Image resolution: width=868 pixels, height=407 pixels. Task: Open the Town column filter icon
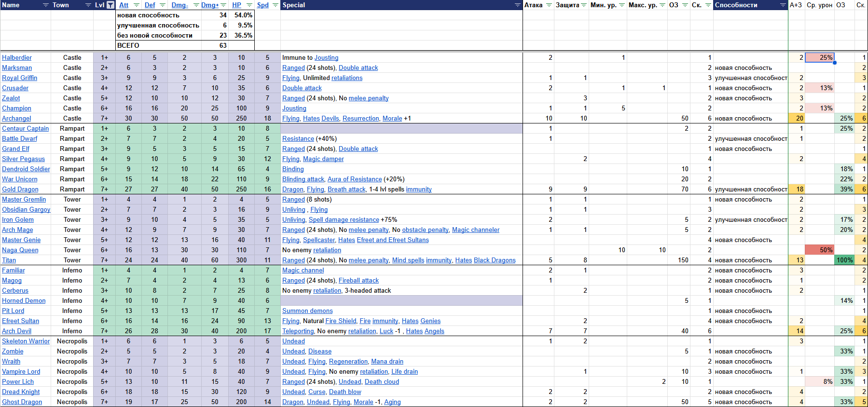click(x=88, y=5)
